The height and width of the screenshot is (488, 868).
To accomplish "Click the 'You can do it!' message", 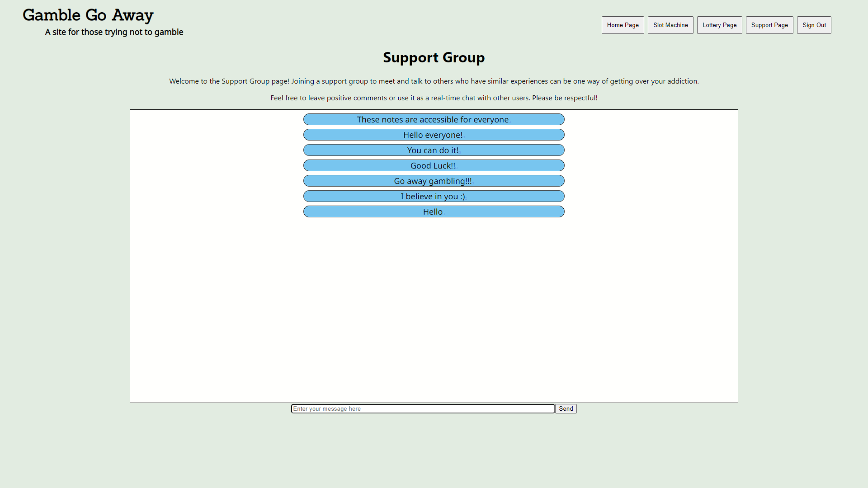I will click(433, 150).
